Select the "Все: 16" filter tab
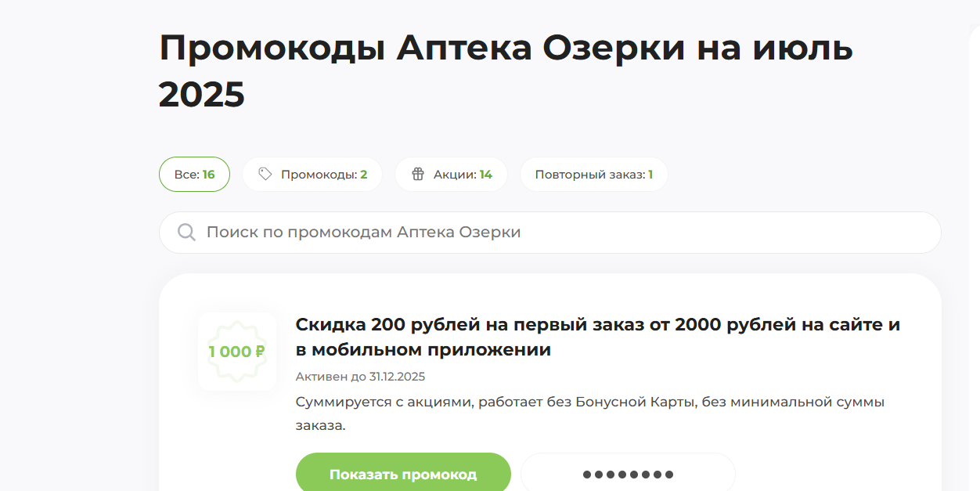 click(x=194, y=175)
